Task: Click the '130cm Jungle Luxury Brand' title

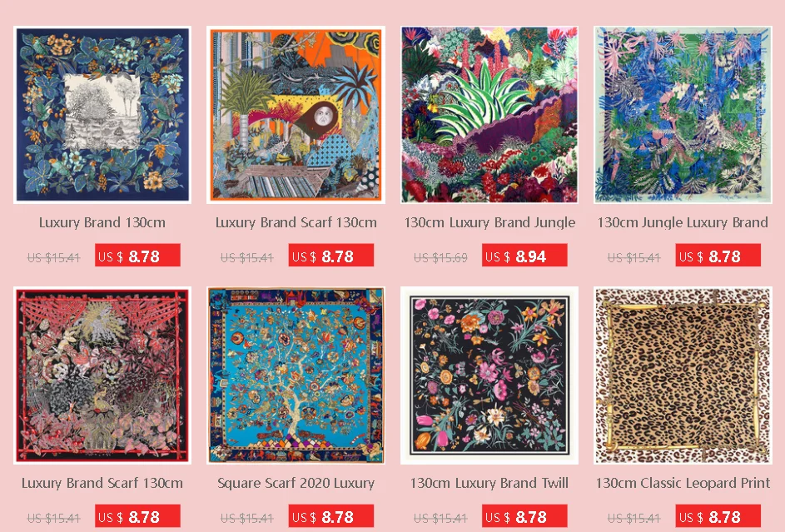Action: tap(683, 222)
